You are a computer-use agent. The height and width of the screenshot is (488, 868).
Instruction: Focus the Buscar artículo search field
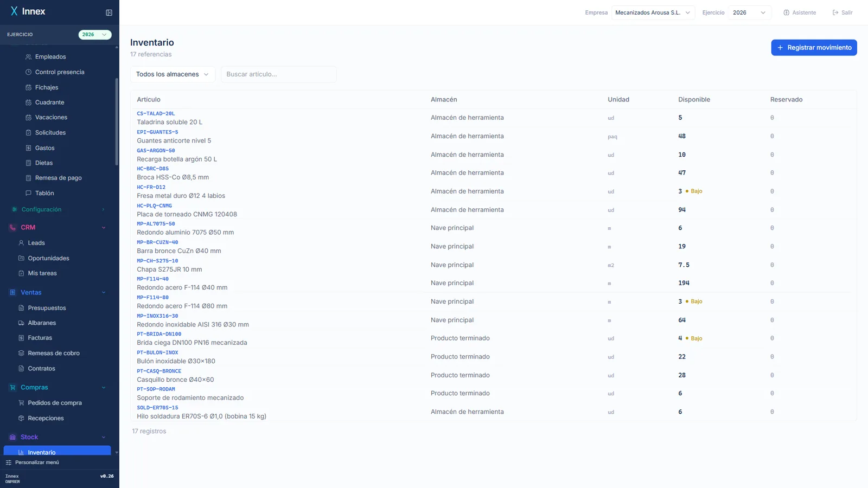point(279,74)
